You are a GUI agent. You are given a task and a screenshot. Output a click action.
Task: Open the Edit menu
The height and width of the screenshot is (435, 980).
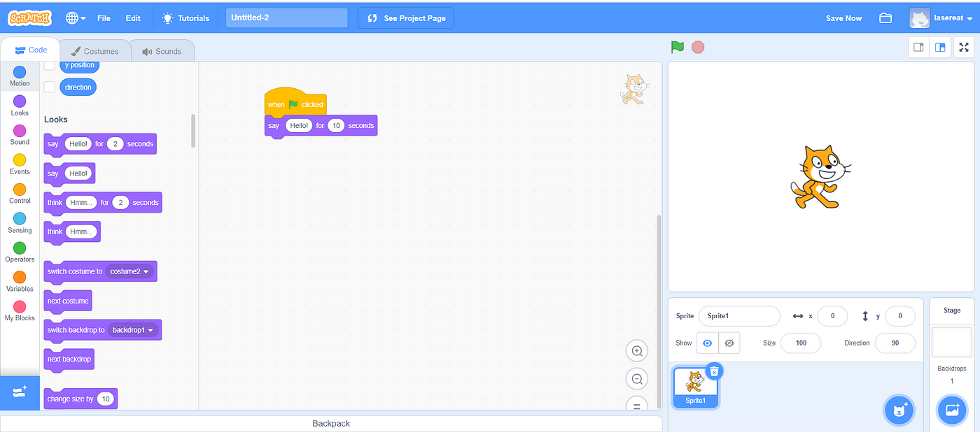133,18
